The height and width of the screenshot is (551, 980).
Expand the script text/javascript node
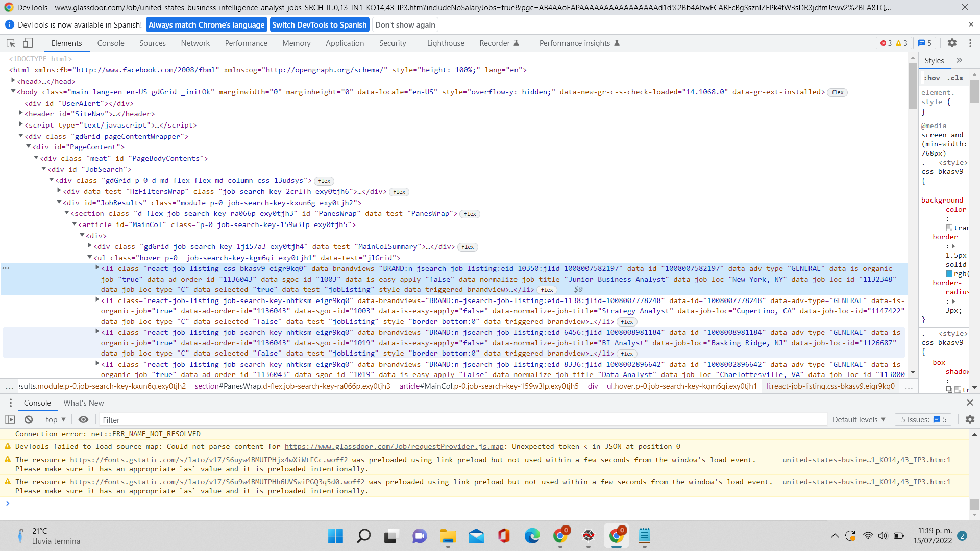[21, 124]
